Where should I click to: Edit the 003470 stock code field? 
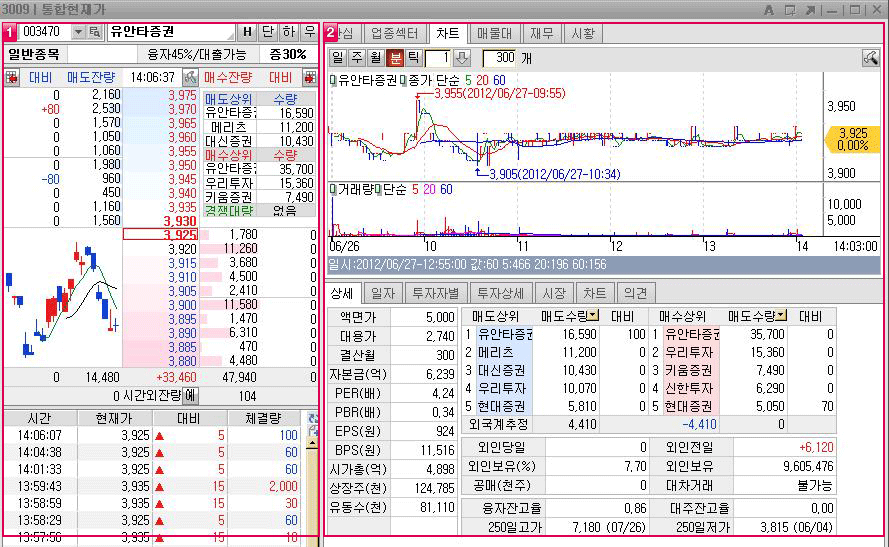click(x=45, y=32)
